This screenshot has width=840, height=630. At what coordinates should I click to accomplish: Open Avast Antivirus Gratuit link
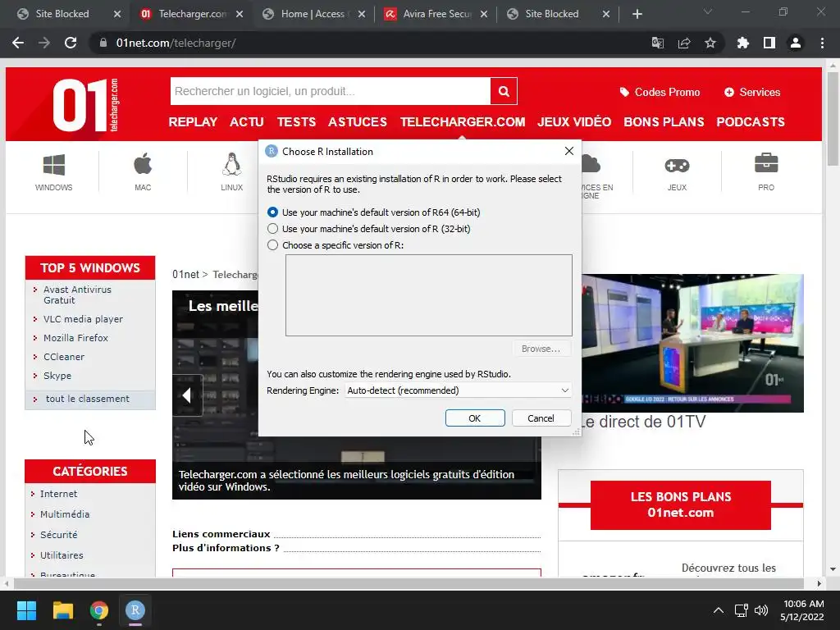tap(78, 294)
